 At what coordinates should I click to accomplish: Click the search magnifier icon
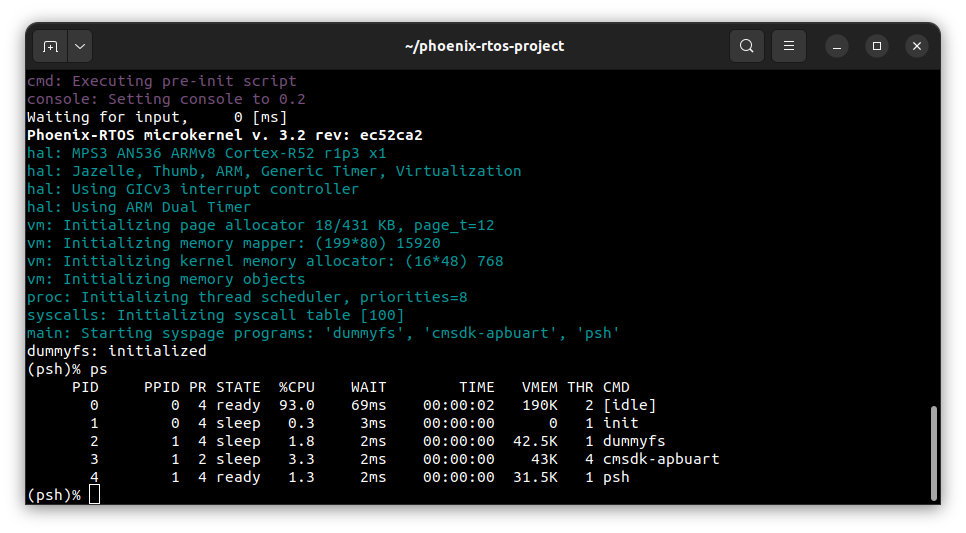[x=747, y=46]
